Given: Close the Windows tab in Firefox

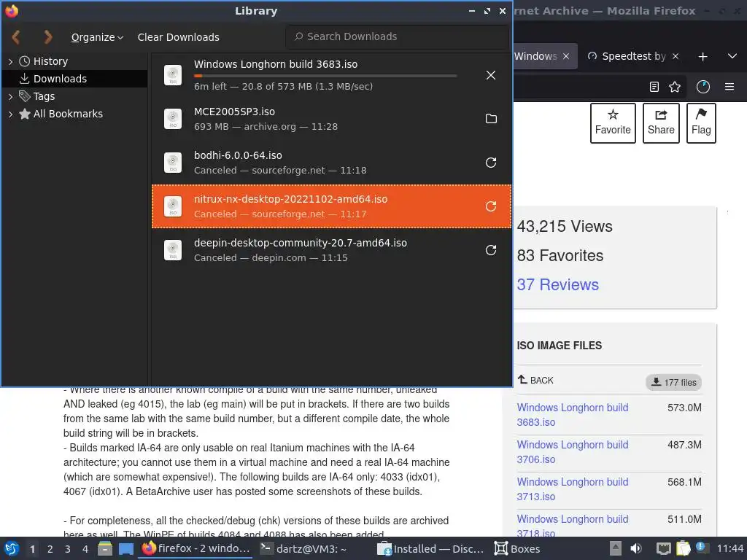Looking at the screenshot, I should (566, 56).
